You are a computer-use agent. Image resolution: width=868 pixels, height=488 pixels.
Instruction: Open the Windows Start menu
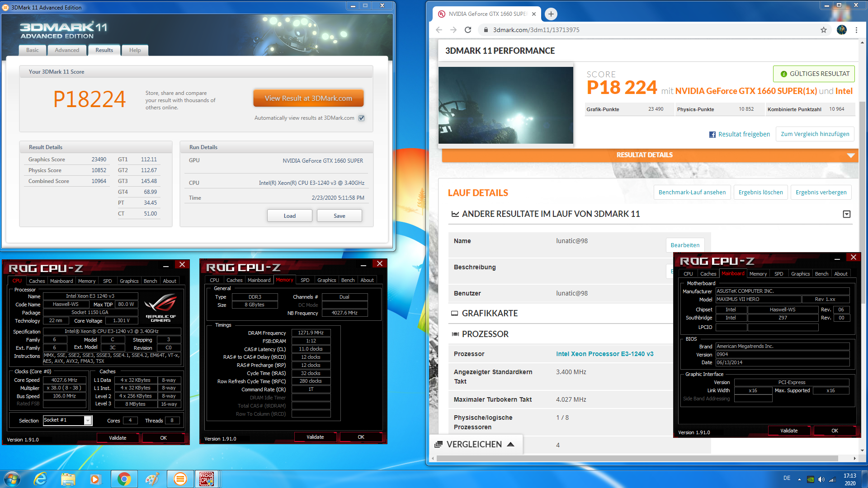[12, 479]
